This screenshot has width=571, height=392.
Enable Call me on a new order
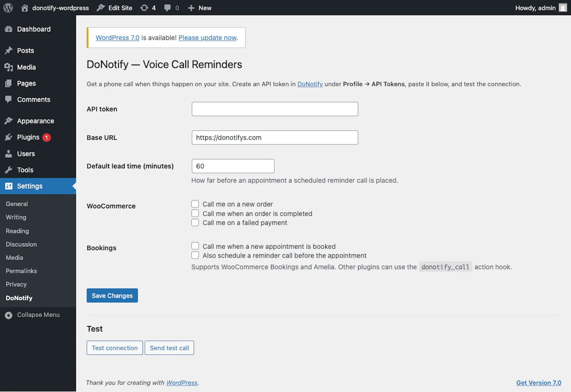click(x=195, y=204)
